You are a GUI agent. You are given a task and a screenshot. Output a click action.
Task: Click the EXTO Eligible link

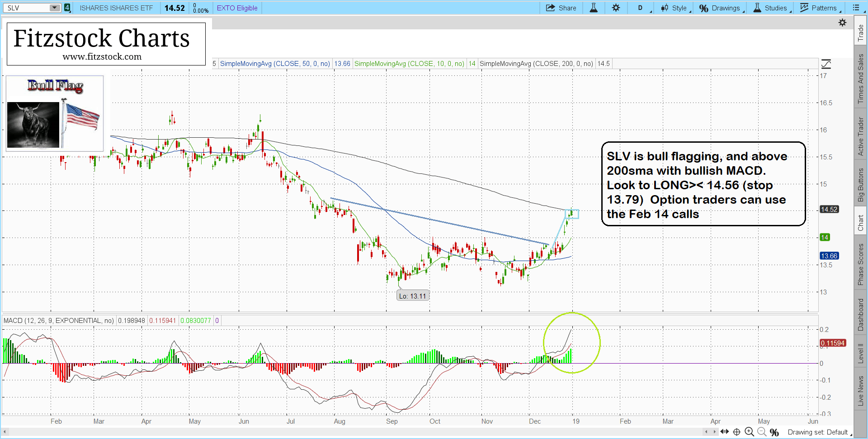click(x=237, y=8)
